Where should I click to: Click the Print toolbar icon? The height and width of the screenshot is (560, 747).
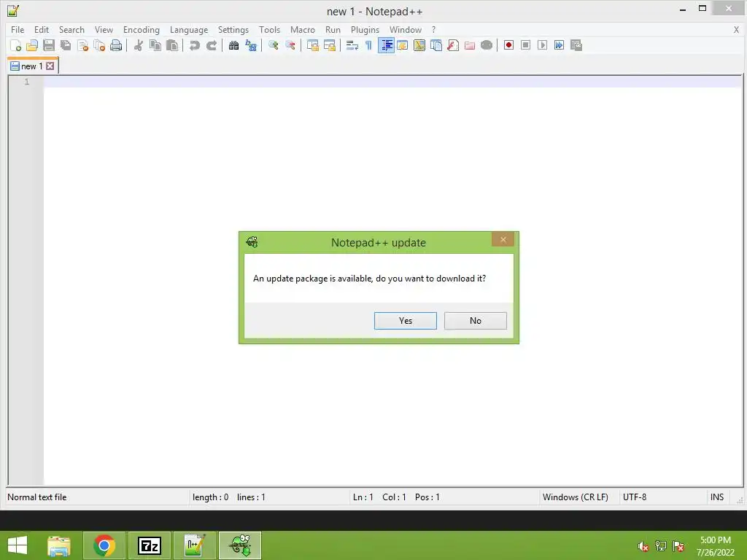[116, 45]
